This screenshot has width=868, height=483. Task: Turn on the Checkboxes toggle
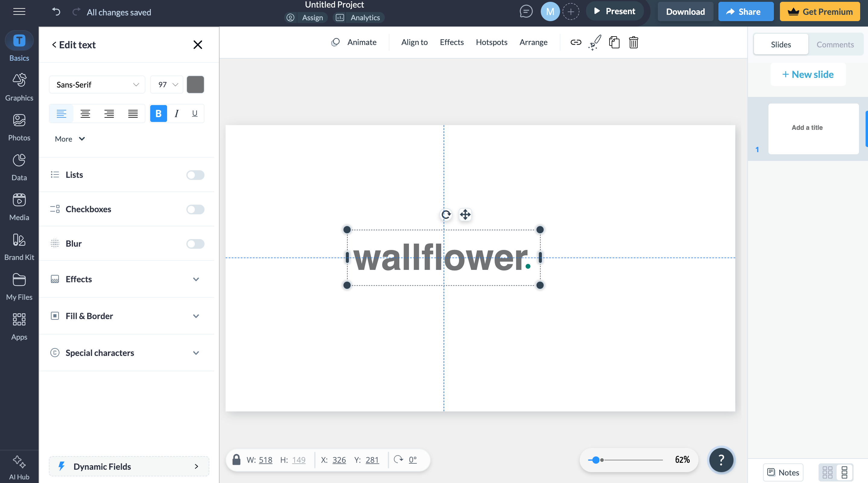tap(195, 209)
